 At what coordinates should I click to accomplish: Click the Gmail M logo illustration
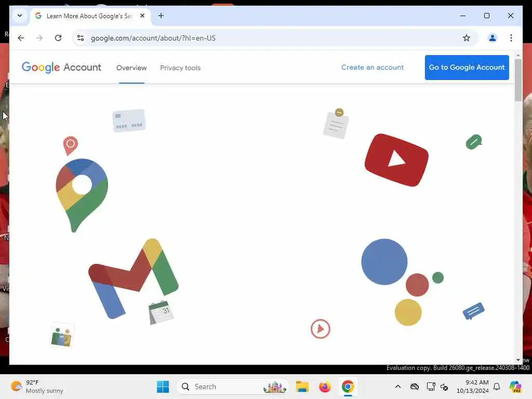(134, 278)
